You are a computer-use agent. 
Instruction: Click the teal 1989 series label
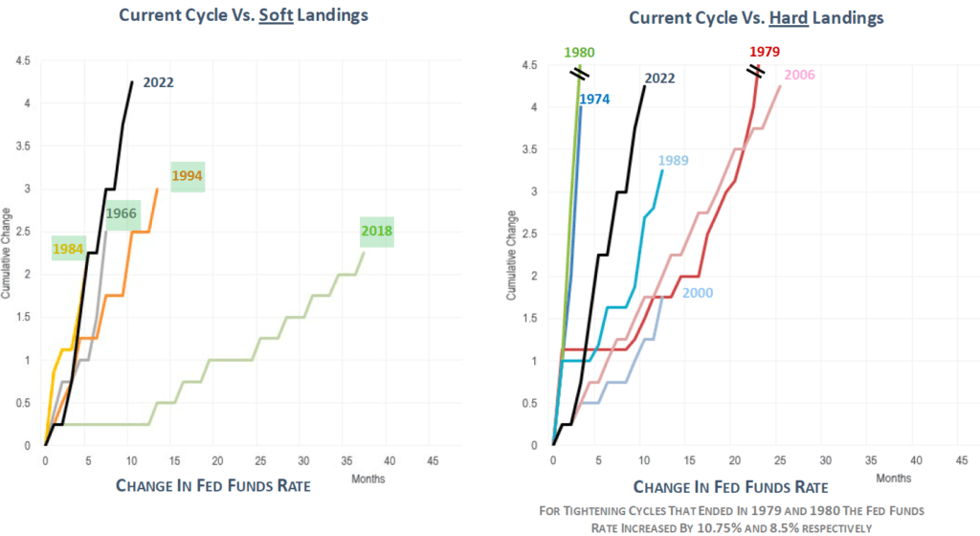click(x=675, y=160)
